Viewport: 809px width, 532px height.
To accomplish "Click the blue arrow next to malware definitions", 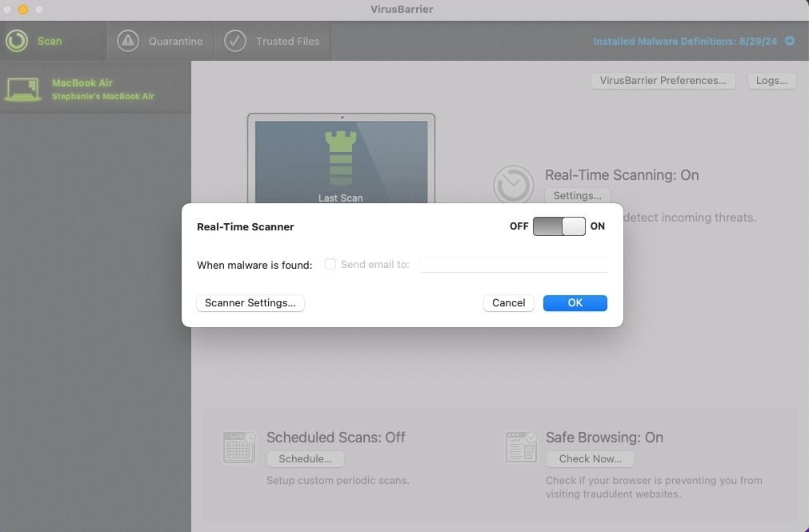I will (789, 41).
